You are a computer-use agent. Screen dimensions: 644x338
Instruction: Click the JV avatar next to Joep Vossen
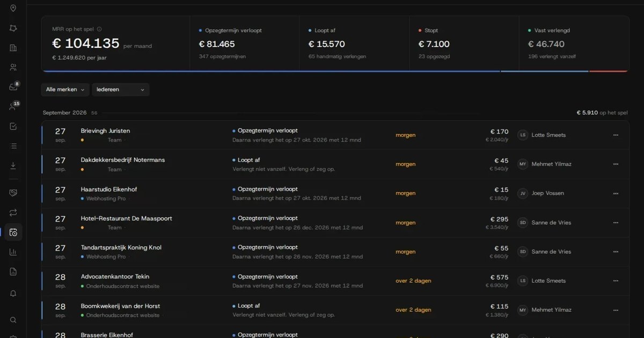pyautogui.click(x=523, y=193)
